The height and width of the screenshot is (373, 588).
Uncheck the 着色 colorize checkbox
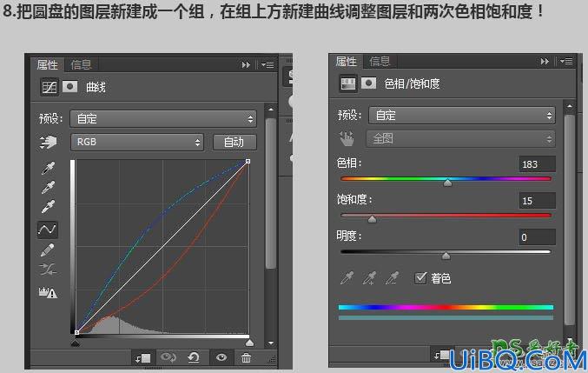pyautogui.click(x=420, y=278)
